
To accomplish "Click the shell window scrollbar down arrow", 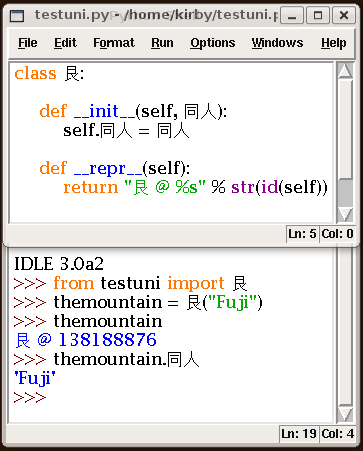I will pyautogui.click(x=345, y=414).
